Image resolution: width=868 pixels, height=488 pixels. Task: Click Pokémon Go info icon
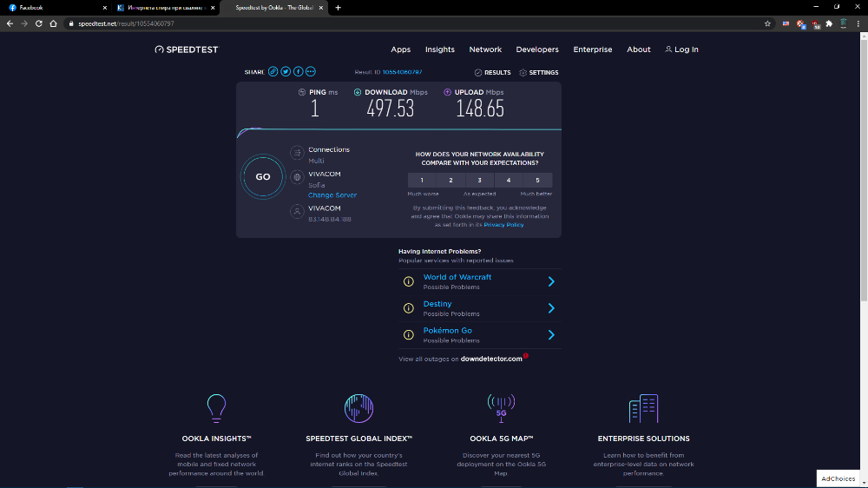[x=409, y=334]
